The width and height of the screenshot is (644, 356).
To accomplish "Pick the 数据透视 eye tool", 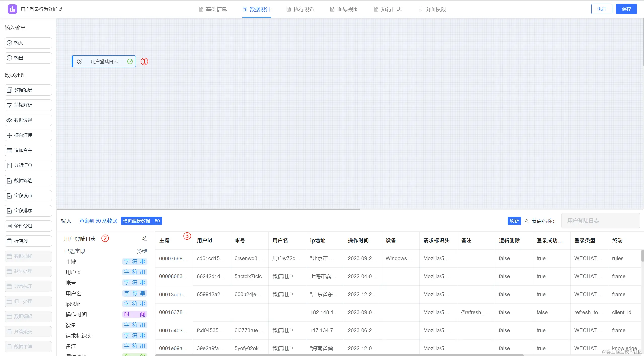I will [x=28, y=120].
